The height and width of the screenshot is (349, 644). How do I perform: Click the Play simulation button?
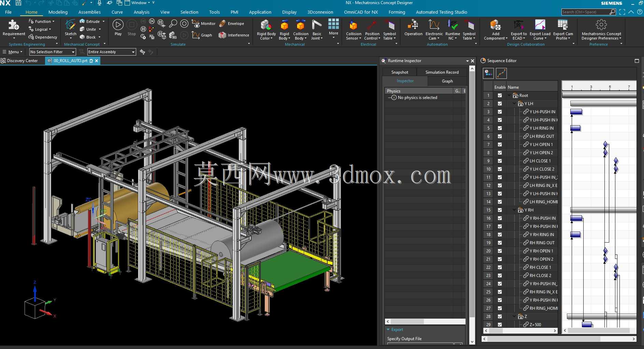pos(118,27)
